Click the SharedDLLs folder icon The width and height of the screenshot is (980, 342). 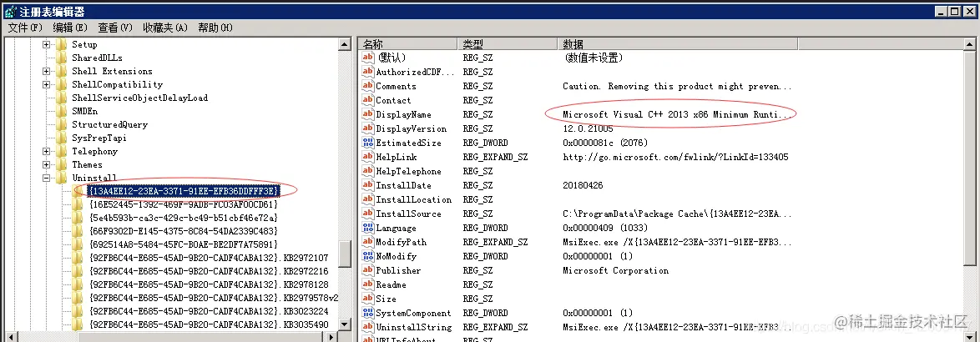click(x=61, y=58)
